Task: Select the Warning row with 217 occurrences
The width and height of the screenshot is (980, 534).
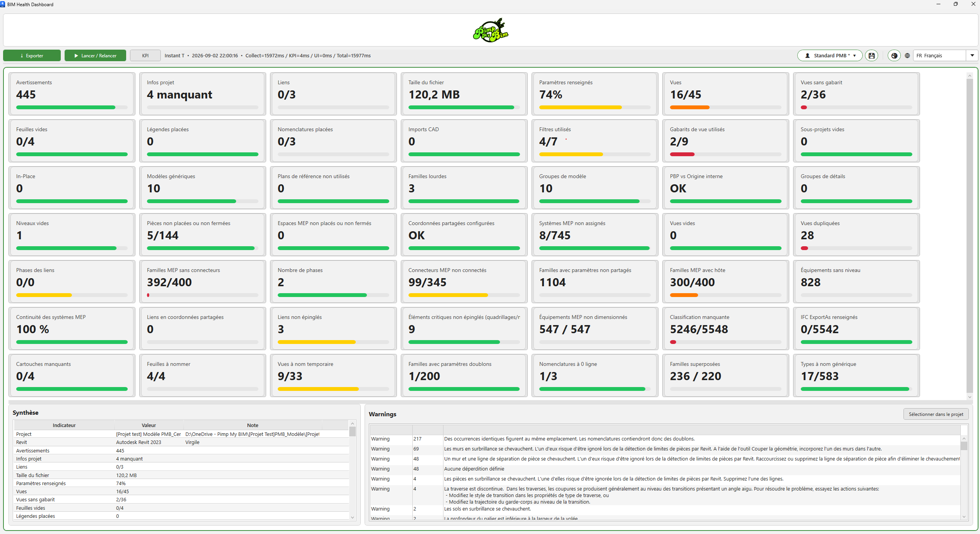Action: pyautogui.click(x=665, y=439)
